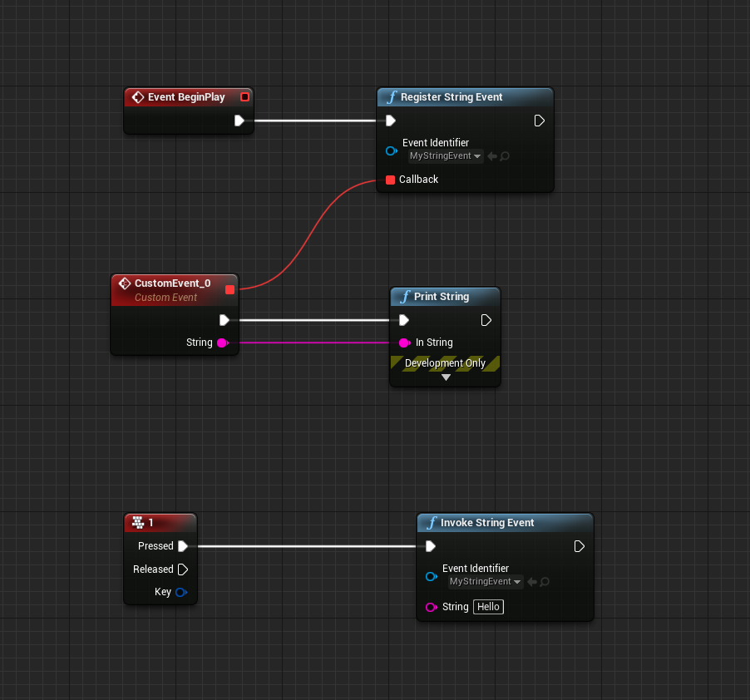Click the use-selected arrow icon in Invoke String Event
The image size is (750, 700).
click(x=532, y=582)
